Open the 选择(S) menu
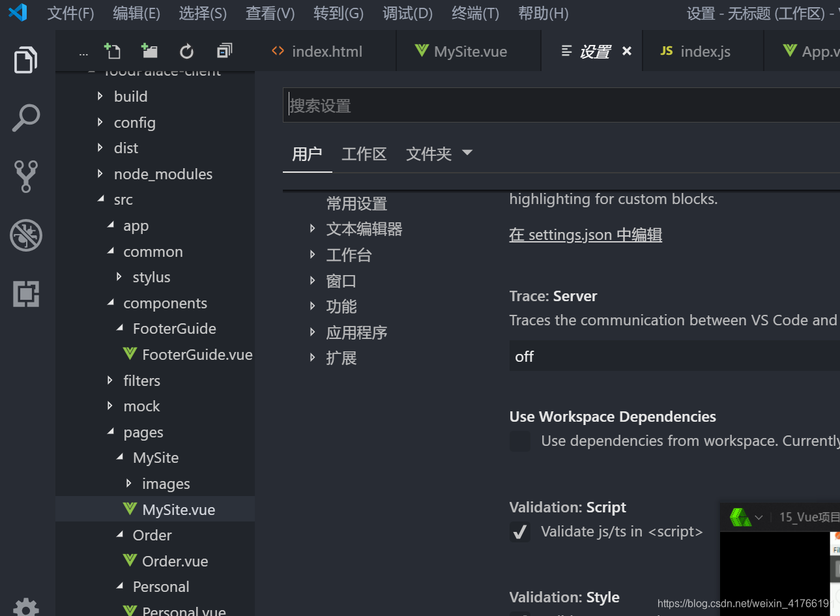 click(203, 13)
